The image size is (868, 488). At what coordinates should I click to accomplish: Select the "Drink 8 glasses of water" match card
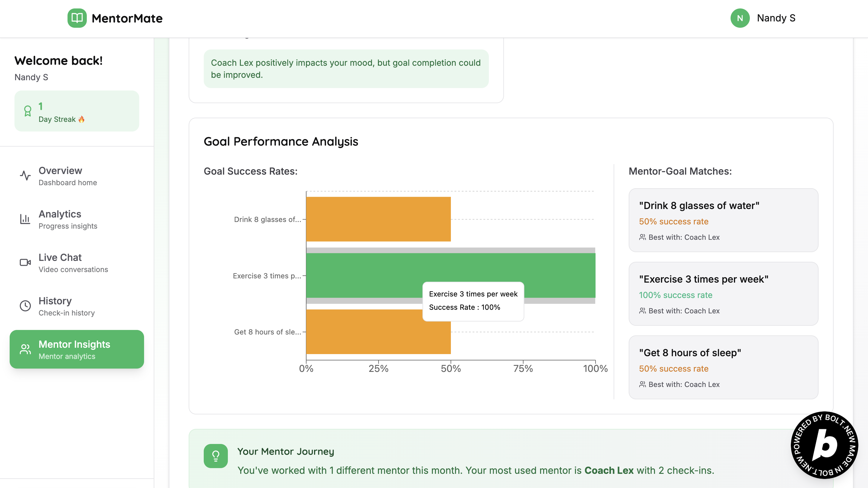tap(723, 220)
